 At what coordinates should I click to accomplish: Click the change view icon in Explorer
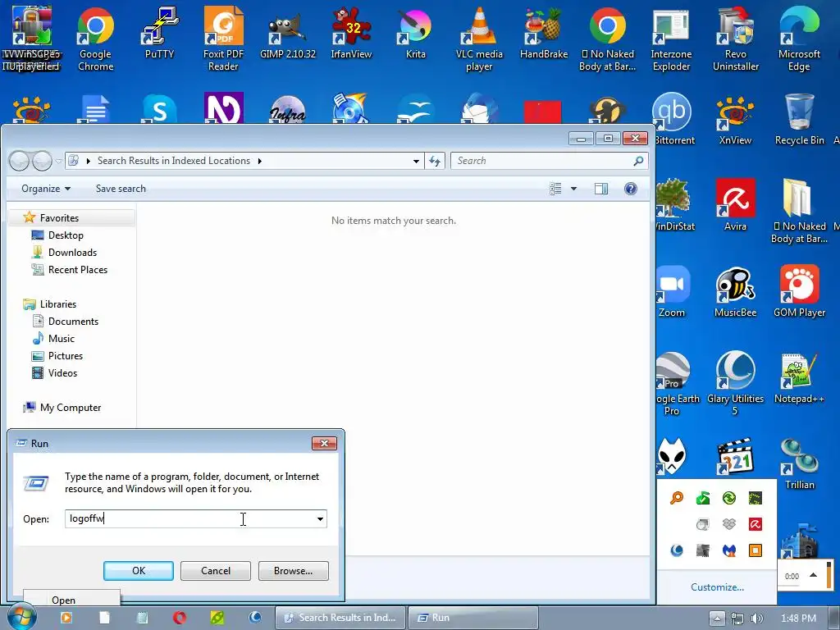point(555,189)
